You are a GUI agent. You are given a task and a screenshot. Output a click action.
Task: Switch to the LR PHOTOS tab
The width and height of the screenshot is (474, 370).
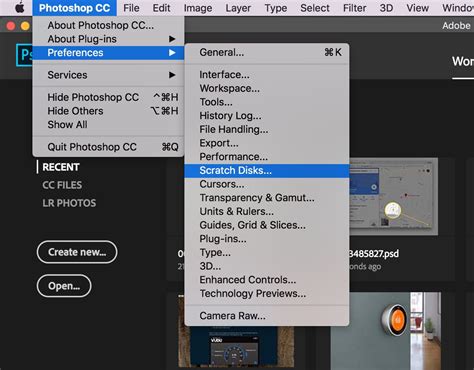coord(69,203)
